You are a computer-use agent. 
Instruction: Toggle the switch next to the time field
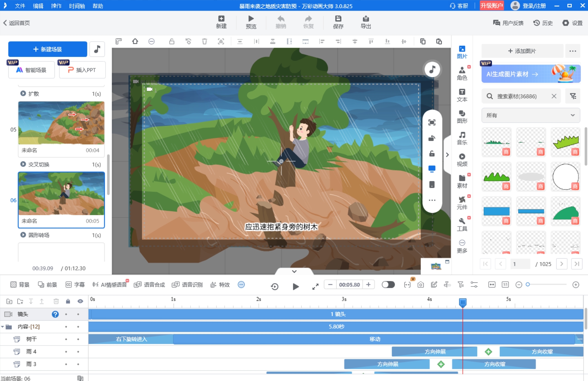point(388,285)
